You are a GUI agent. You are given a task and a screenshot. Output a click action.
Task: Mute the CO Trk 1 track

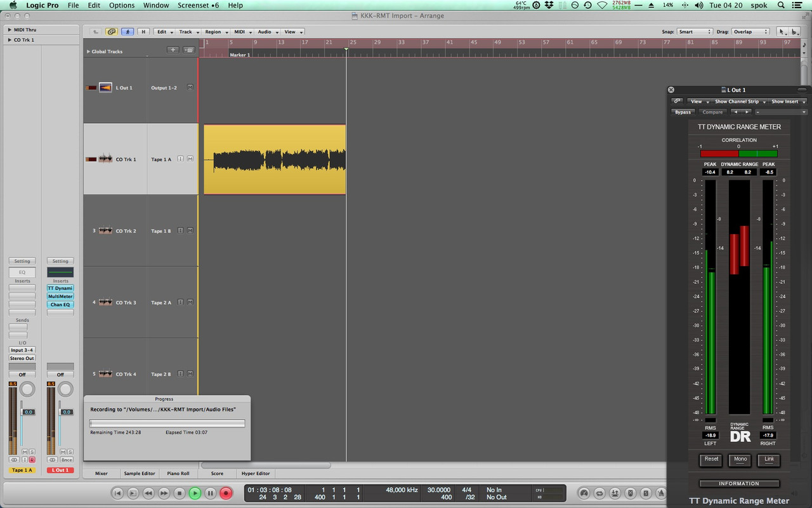coord(190,159)
